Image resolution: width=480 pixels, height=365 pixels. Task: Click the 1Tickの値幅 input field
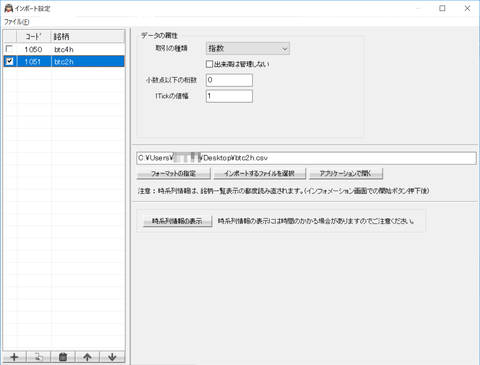pos(229,96)
